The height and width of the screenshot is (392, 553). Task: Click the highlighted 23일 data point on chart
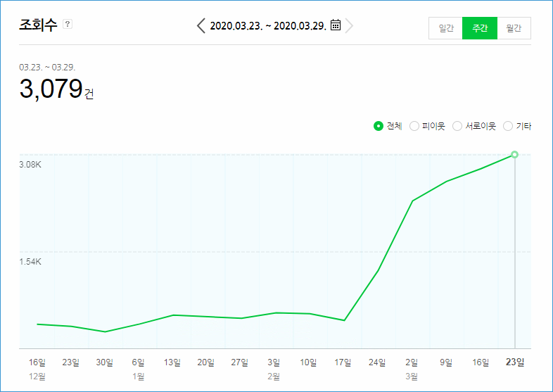coord(514,155)
